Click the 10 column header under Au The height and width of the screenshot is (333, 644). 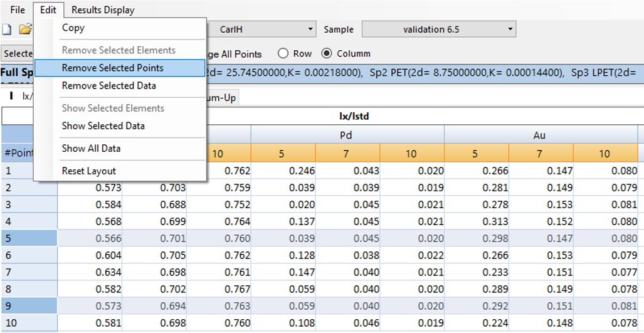click(605, 154)
